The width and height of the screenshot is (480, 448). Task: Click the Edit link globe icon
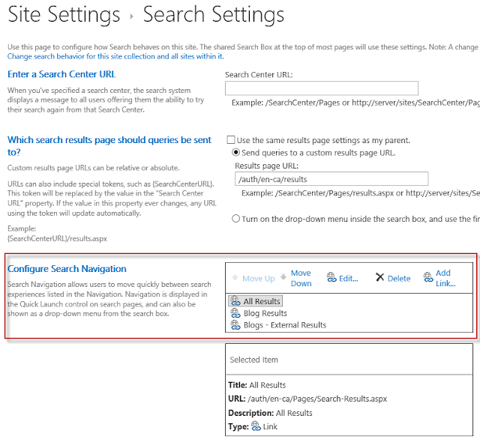point(331,277)
